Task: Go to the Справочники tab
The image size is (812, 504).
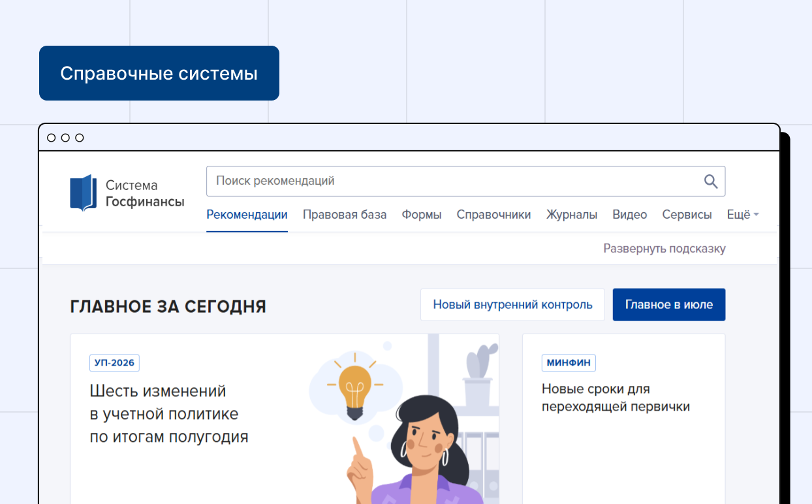Action: click(493, 215)
